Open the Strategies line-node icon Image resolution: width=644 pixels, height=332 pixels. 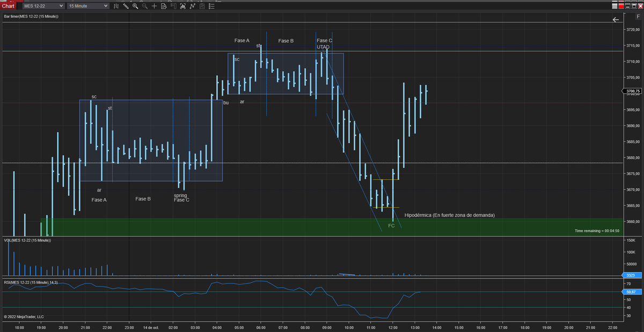click(x=193, y=6)
